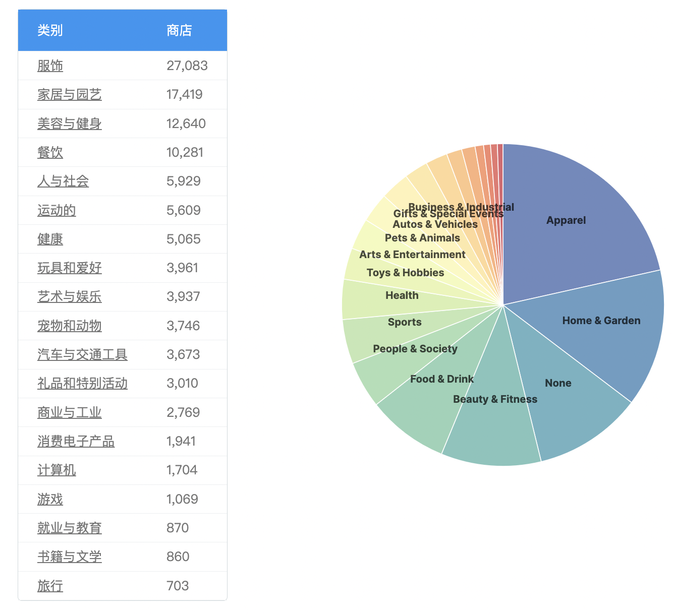Open the 游戏 category link

click(50, 499)
